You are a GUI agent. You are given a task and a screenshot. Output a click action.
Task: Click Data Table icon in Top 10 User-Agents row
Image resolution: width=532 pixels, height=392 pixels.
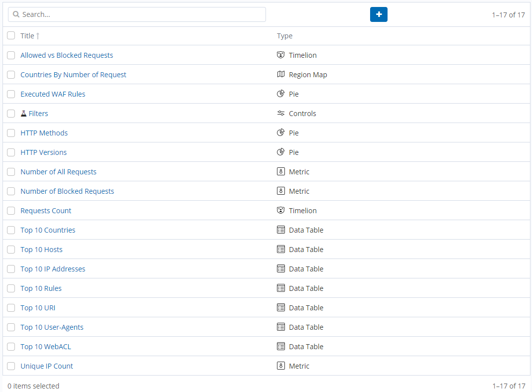[280, 327]
